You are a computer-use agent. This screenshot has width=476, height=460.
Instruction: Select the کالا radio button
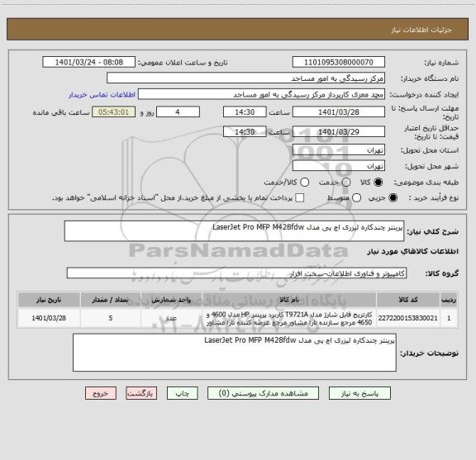tap(378, 182)
